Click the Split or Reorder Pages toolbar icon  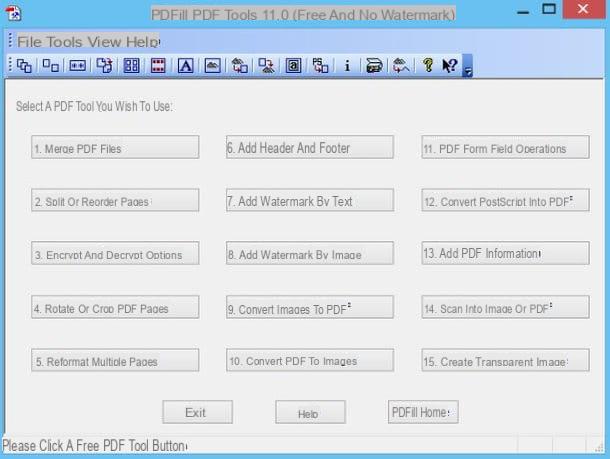(x=51, y=65)
